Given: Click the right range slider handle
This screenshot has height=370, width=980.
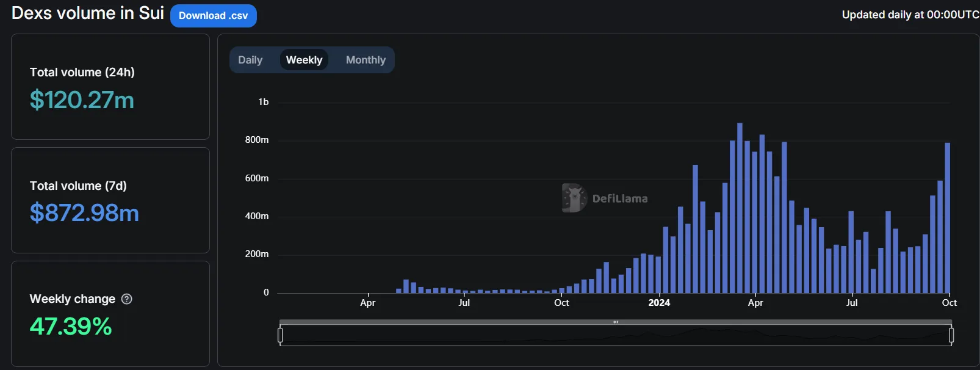Looking at the screenshot, I should coord(951,335).
